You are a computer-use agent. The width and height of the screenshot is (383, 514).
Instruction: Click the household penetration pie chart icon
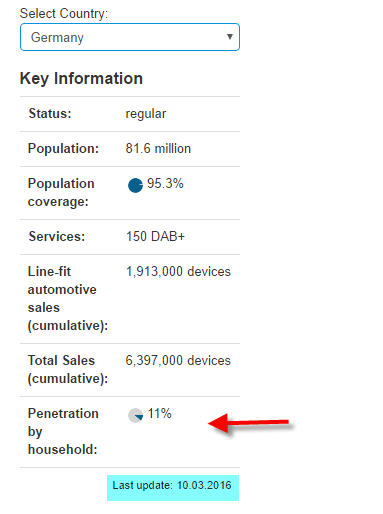pos(135,415)
